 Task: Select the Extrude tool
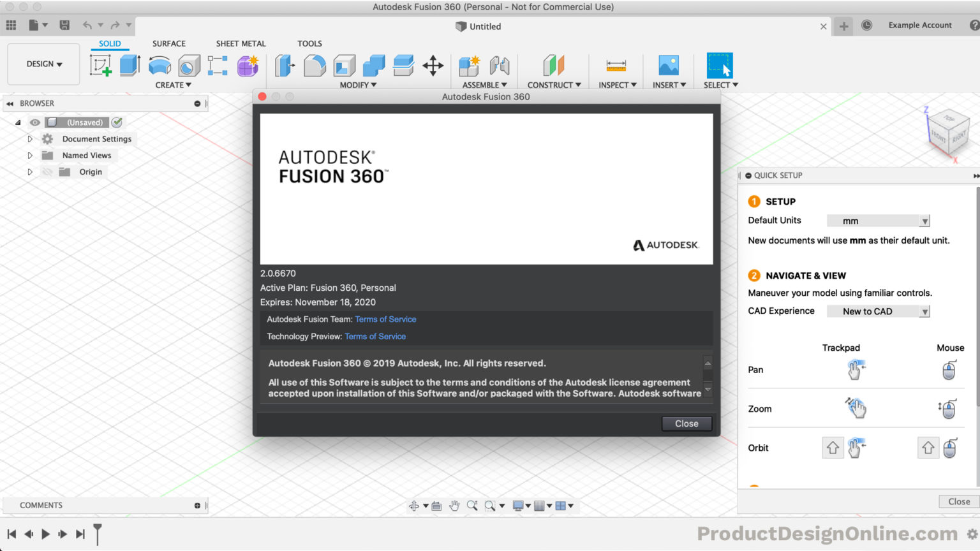(130, 65)
